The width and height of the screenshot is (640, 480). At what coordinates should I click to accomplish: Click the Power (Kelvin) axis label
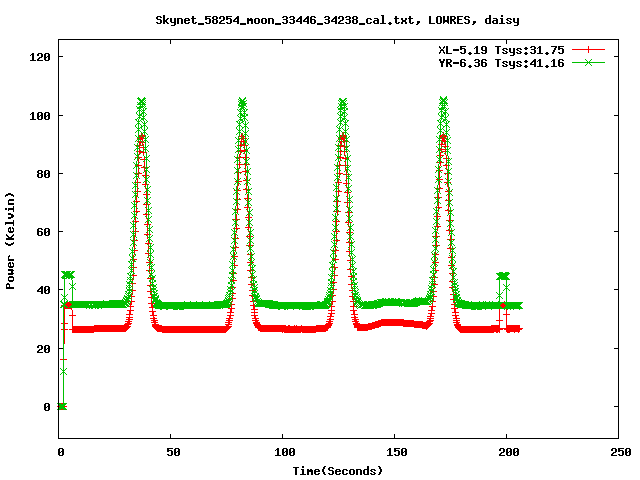click(10, 241)
